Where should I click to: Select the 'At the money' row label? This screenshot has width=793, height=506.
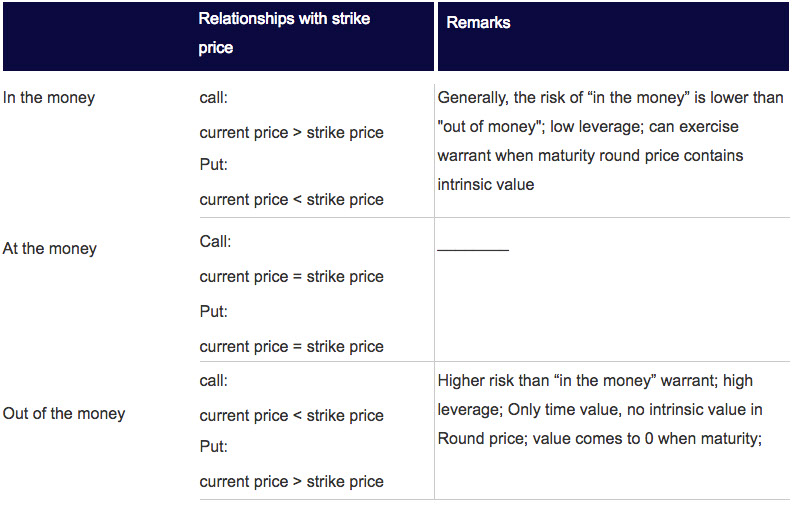[50, 248]
